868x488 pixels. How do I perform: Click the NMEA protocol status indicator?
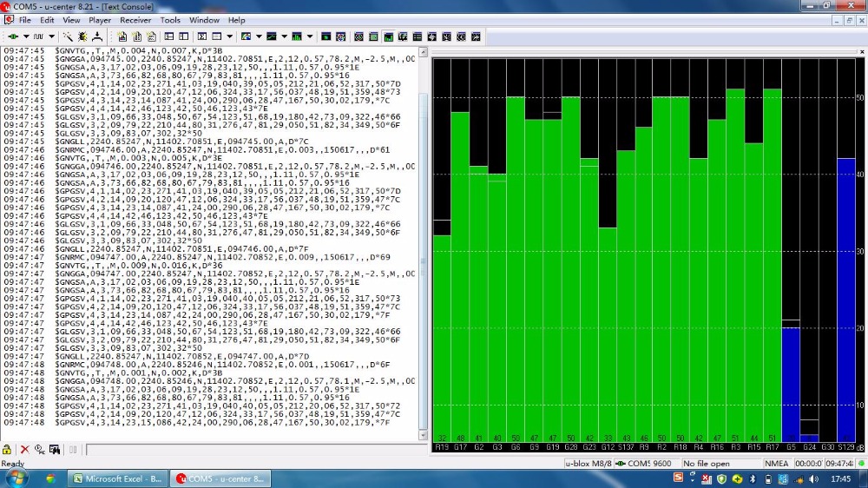[x=776, y=464]
